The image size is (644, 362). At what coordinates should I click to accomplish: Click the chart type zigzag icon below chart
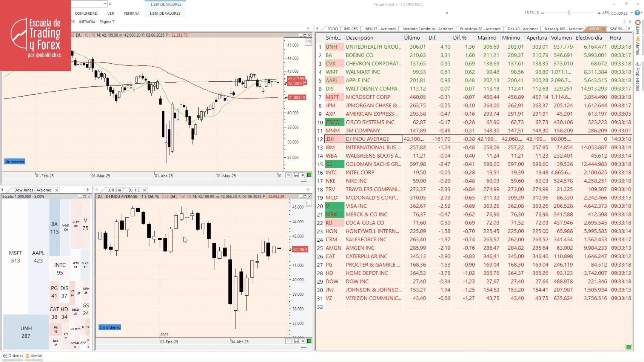(288, 175)
